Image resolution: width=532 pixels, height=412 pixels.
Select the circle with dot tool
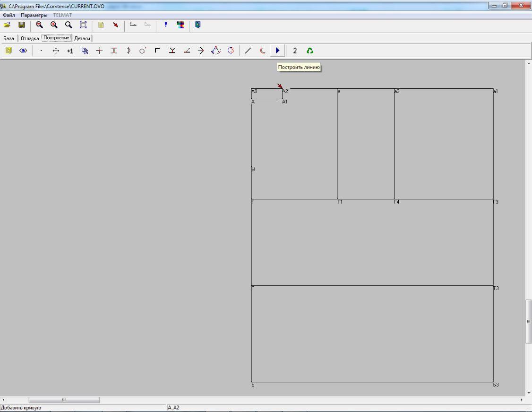(x=143, y=51)
